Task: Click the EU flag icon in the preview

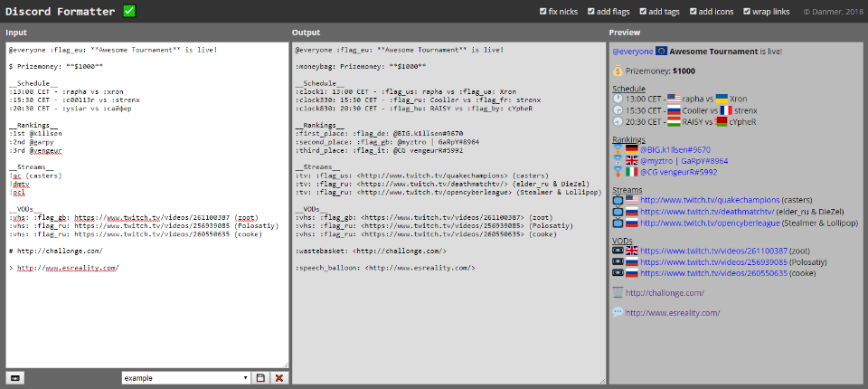Action: point(662,52)
